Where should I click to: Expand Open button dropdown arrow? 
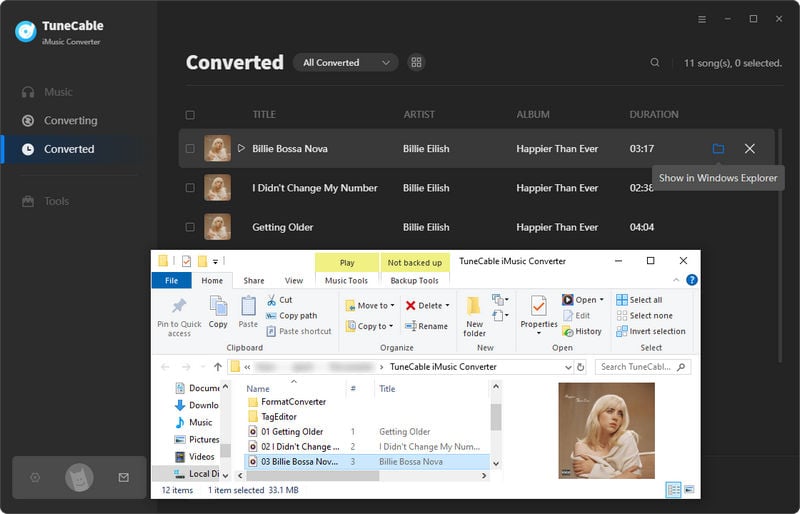coord(602,300)
